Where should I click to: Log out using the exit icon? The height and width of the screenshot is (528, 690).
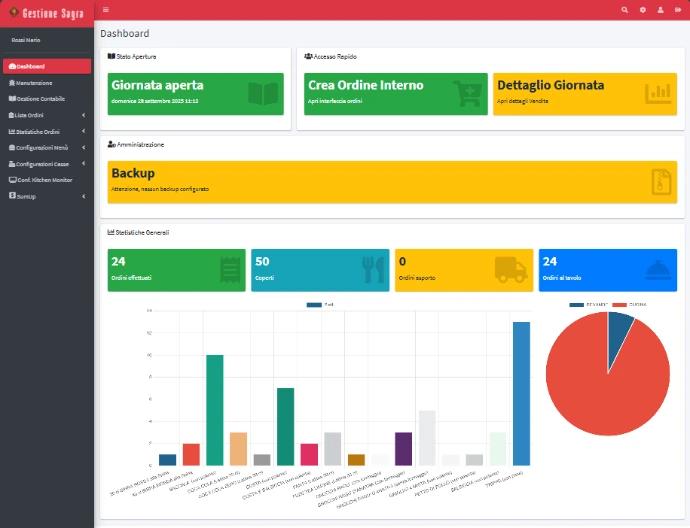[677, 9]
